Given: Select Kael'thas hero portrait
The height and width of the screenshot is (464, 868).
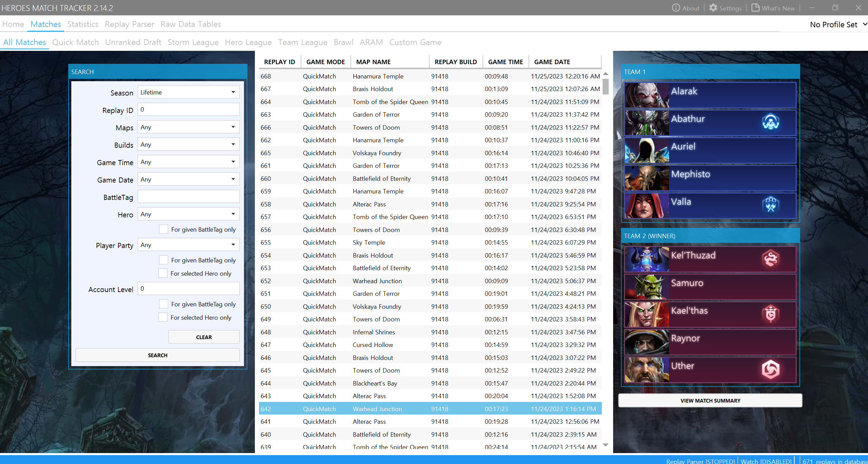Looking at the screenshot, I should click(647, 315).
